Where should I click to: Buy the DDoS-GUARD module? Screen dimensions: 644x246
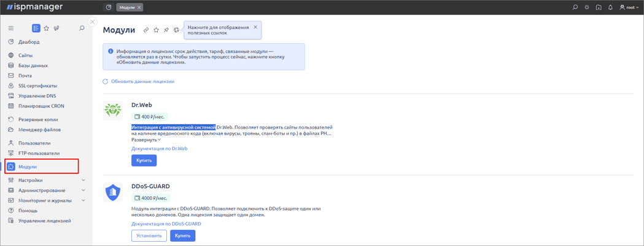point(183,236)
